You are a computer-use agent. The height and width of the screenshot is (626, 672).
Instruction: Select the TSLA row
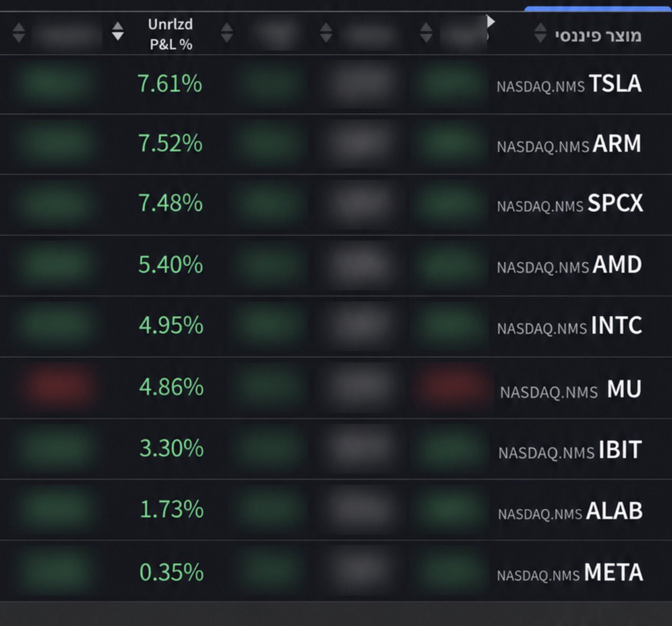point(336,84)
